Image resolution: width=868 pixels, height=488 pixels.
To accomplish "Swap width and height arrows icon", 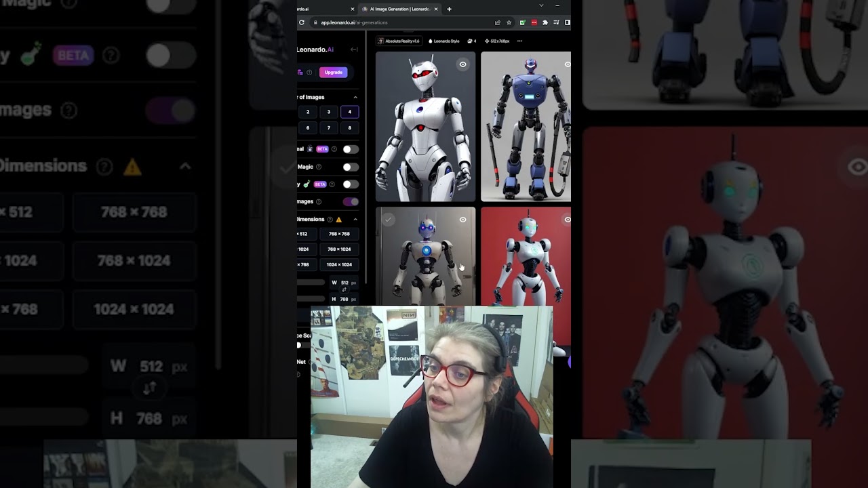I will (344, 290).
